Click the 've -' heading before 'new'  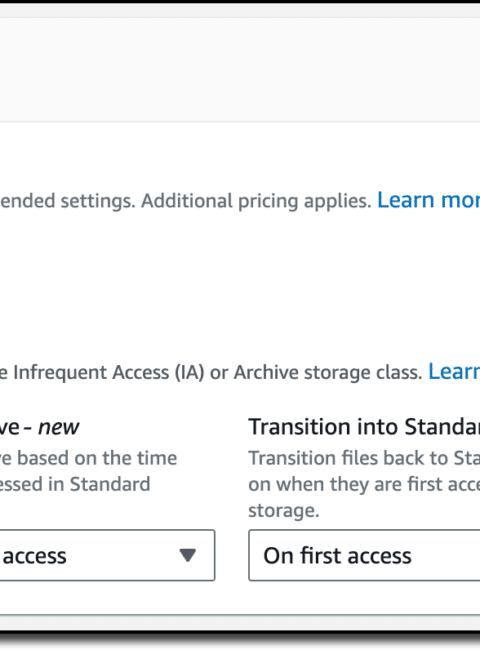16,427
